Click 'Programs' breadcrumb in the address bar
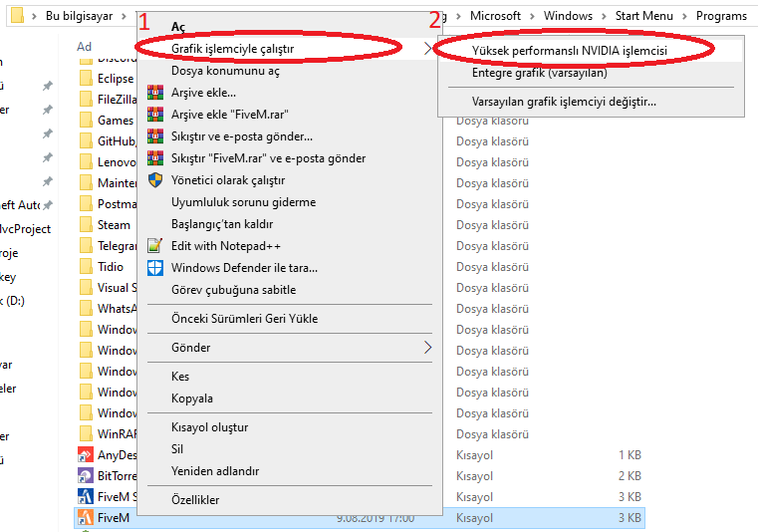758x532 pixels. [721, 16]
